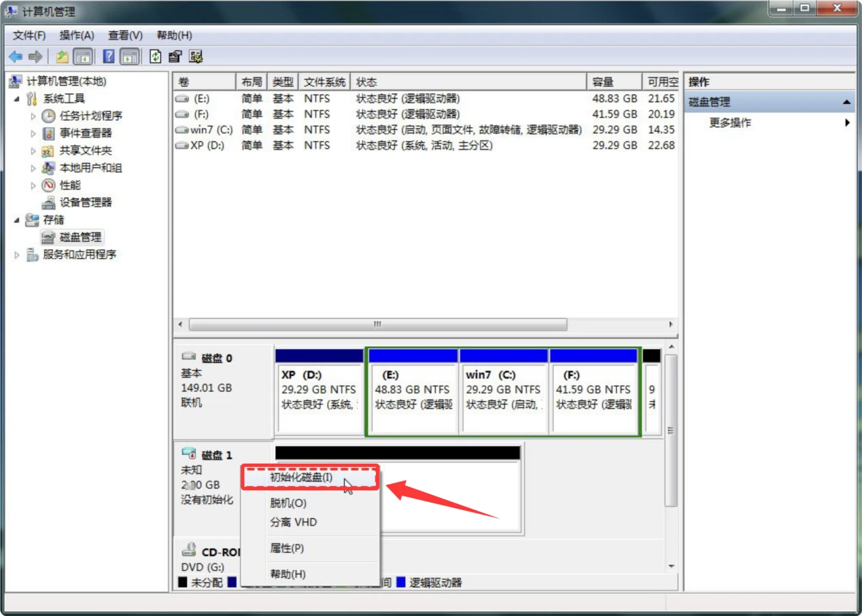Sort by the 文件系统 column header
Viewport: 862px width, 616px height.
tap(325, 82)
